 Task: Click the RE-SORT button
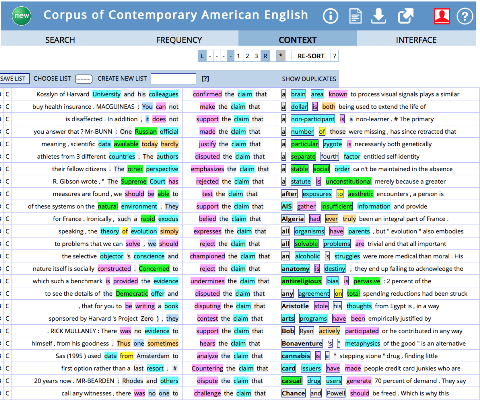point(311,56)
